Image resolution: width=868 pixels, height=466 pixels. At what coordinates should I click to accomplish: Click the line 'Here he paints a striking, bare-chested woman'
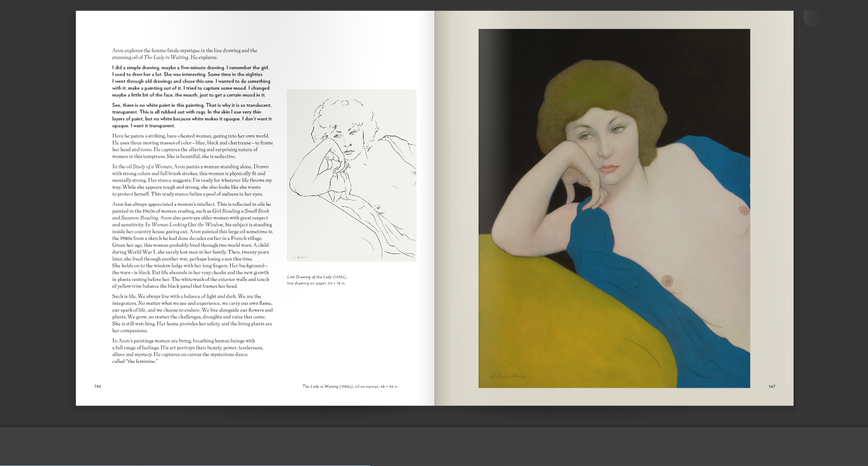[191, 136]
